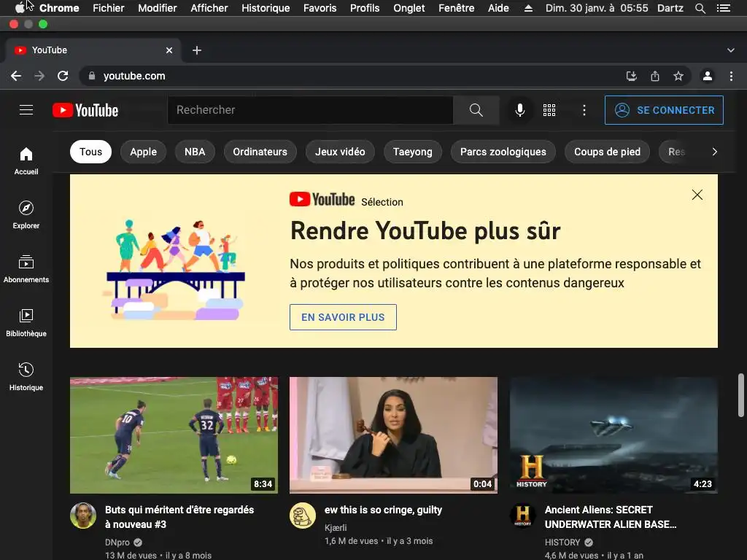Viewport: 747px width, 560px height.
Task: Expand the tab search chevron
Action: (731, 50)
